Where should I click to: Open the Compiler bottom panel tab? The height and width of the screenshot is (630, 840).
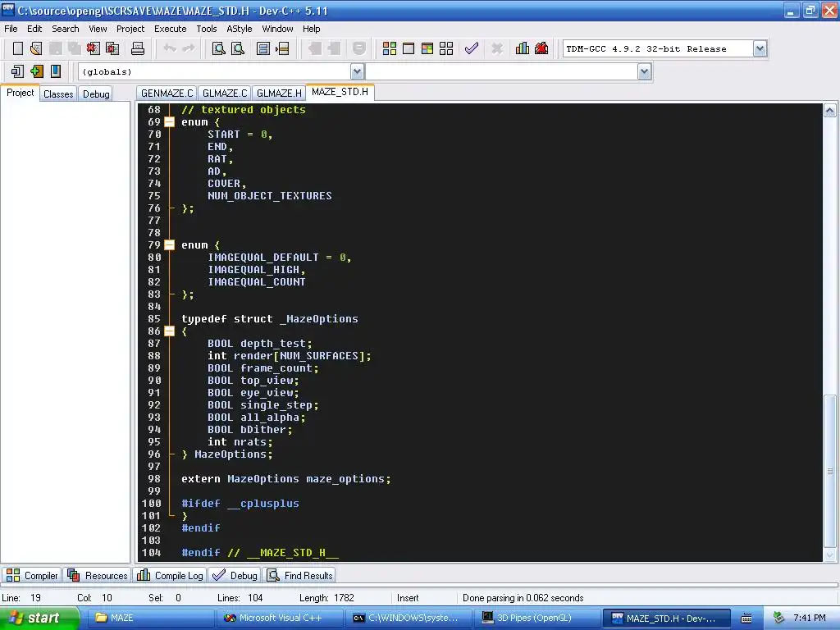click(32, 575)
